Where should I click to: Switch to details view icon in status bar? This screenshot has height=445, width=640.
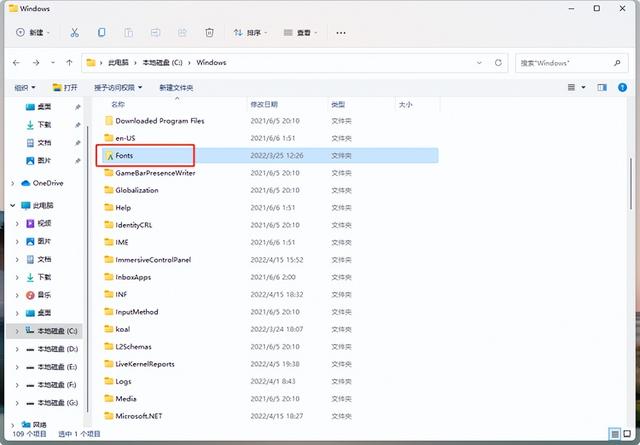pyautogui.click(x=614, y=434)
